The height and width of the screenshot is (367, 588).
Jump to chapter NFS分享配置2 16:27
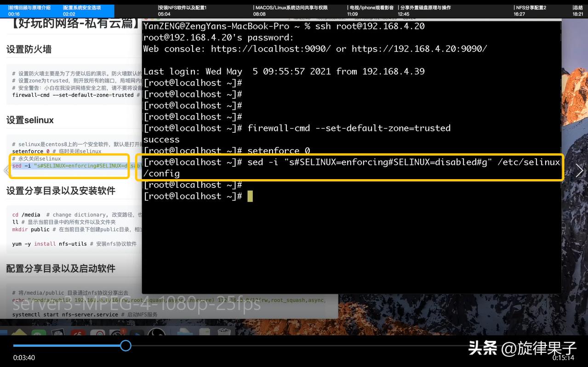(530, 11)
